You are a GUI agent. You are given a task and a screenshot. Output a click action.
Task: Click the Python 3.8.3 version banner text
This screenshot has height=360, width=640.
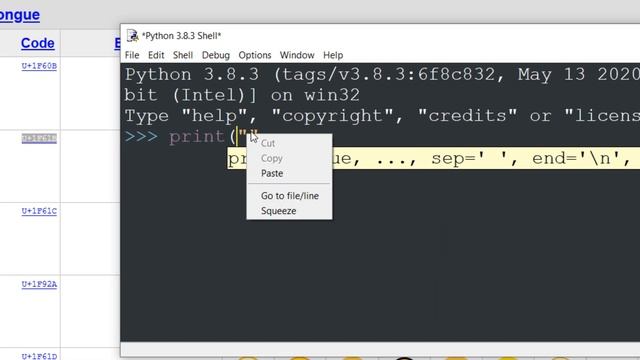pos(382,75)
